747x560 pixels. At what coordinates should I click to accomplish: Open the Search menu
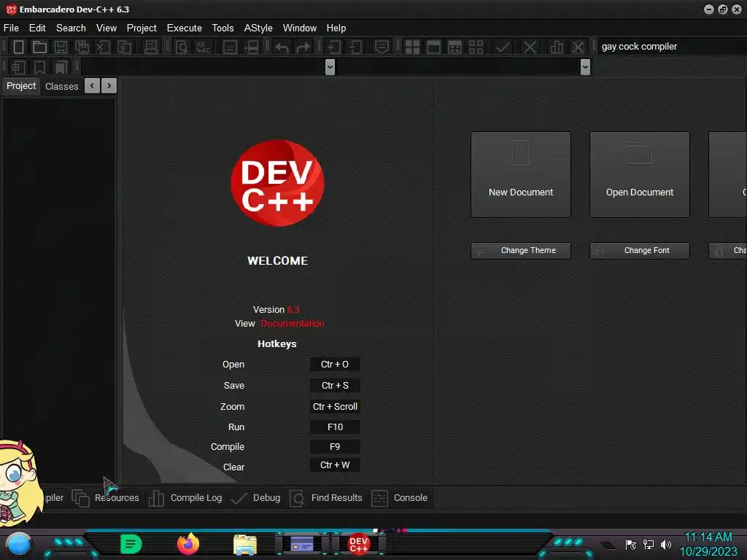click(71, 28)
